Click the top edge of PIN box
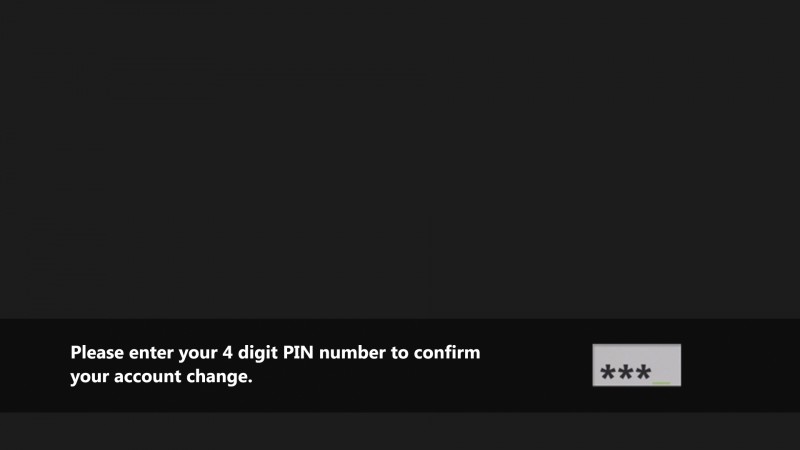Screen dimensions: 800x450 tap(636, 345)
